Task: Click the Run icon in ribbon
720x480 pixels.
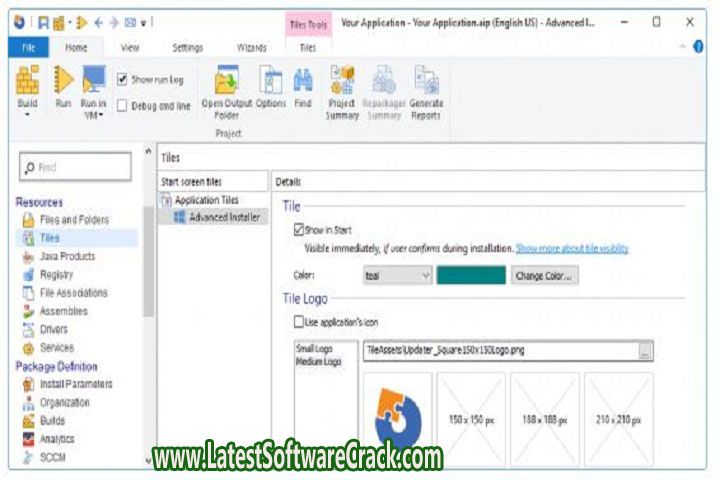Action: coord(63,79)
